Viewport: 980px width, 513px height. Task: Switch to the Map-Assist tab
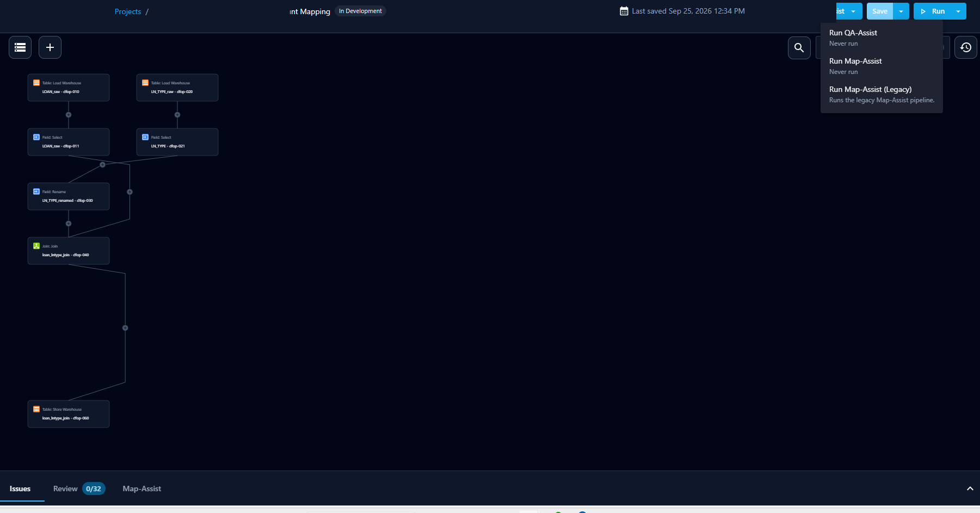click(142, 489)
